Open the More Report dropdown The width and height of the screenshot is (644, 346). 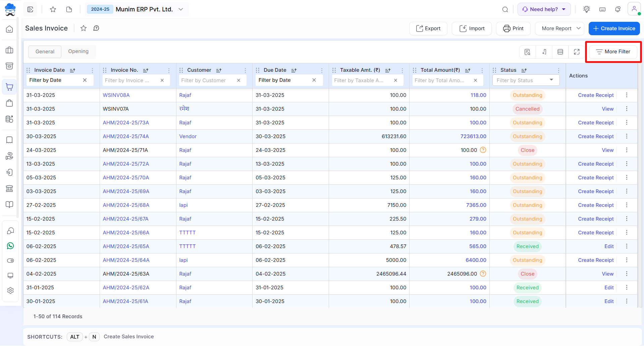pyautogui.click(x=559, y=28)
